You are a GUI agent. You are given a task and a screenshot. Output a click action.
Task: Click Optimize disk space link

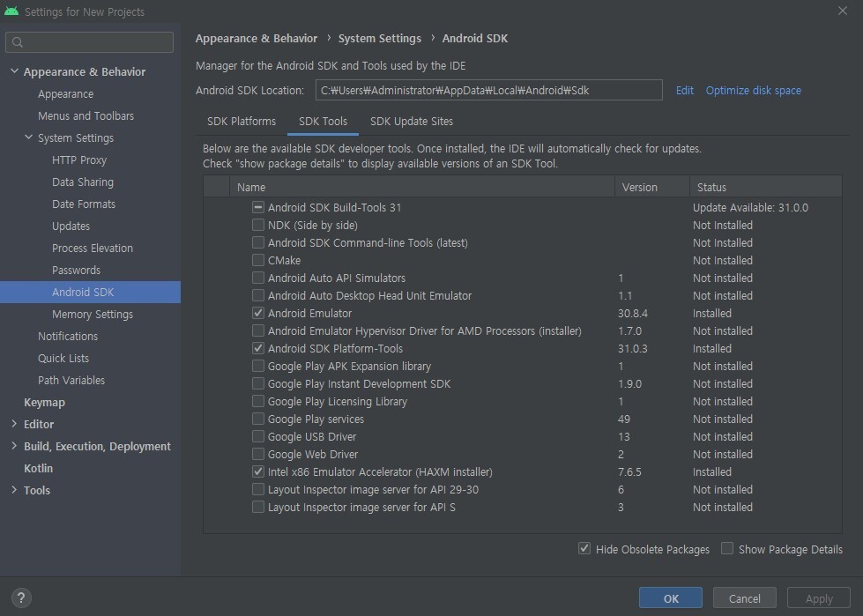754,90
